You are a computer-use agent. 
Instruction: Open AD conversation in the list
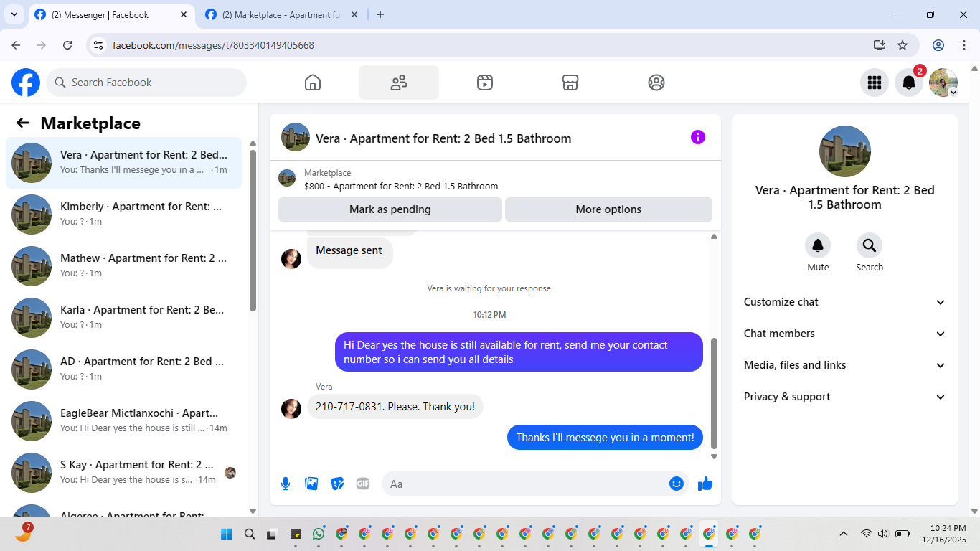click(123, 369)
